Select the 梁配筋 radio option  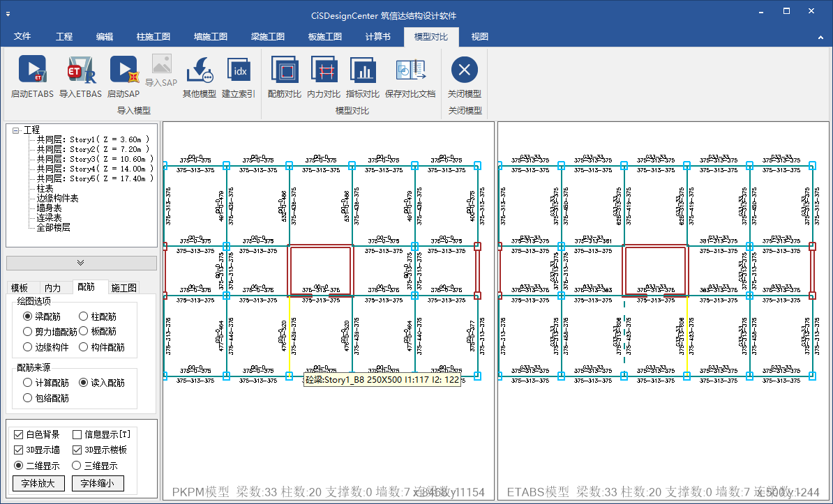[x=41, y=316]
